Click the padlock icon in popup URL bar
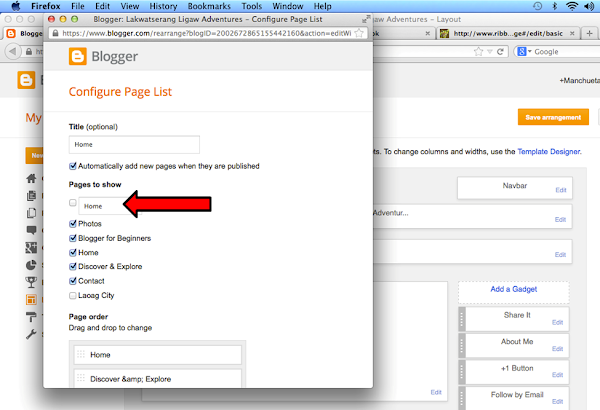Image resolution: width=600 pixels, height=410 pixels. 55,33
